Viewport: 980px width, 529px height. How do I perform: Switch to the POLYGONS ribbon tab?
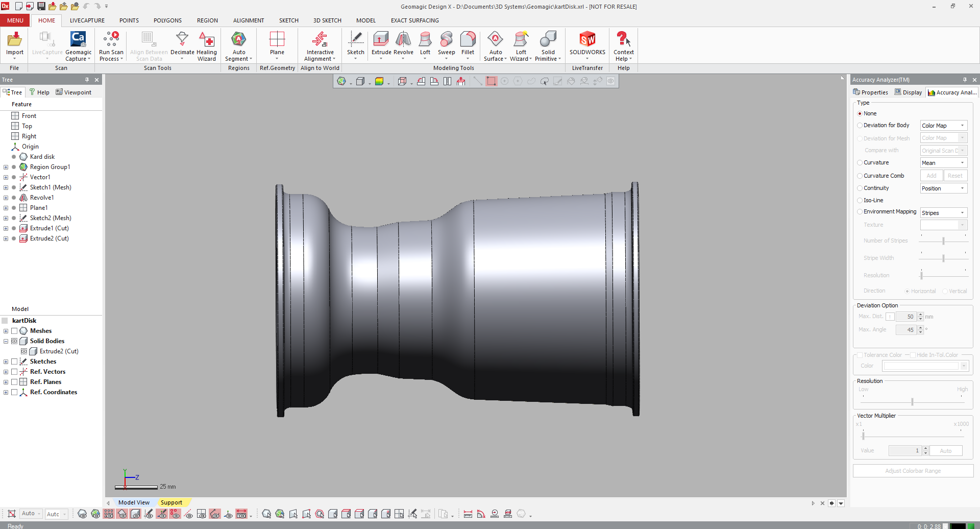click(x=167, y=20)
